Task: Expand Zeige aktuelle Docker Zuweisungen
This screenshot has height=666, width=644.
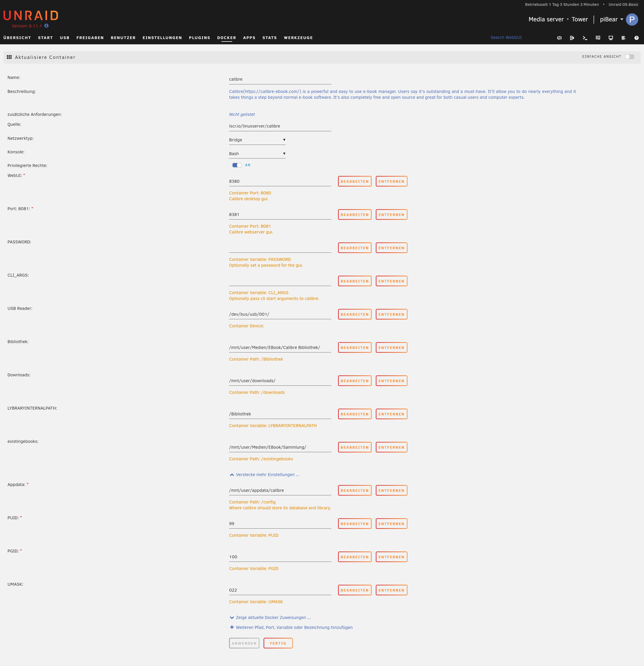Action: pos(270,617)
